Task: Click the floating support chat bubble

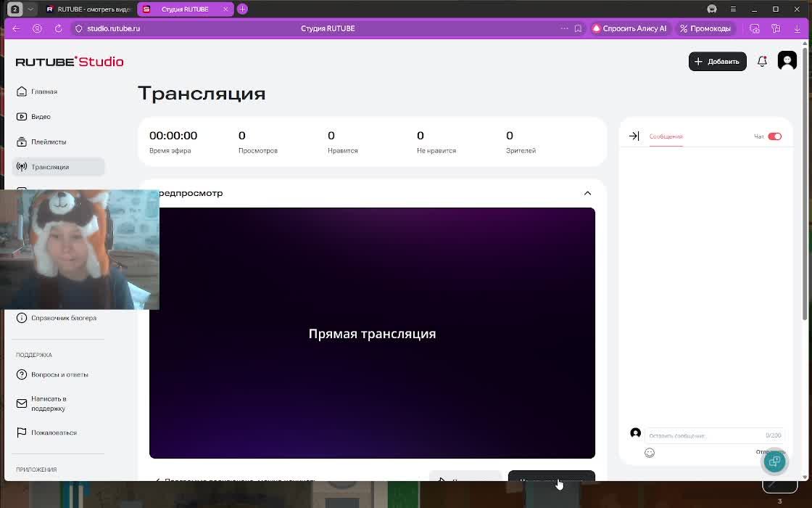Action: click(775, 461)
